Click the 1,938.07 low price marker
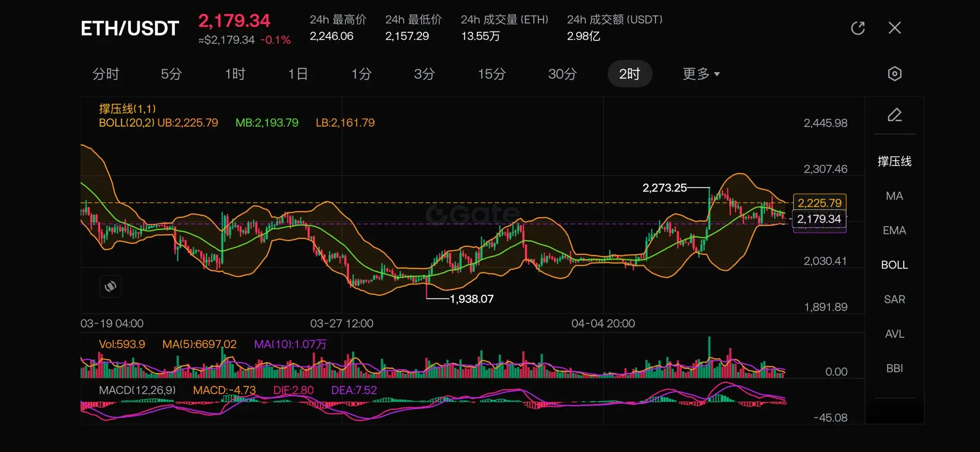980x452 pixels. tap(471, 299)
